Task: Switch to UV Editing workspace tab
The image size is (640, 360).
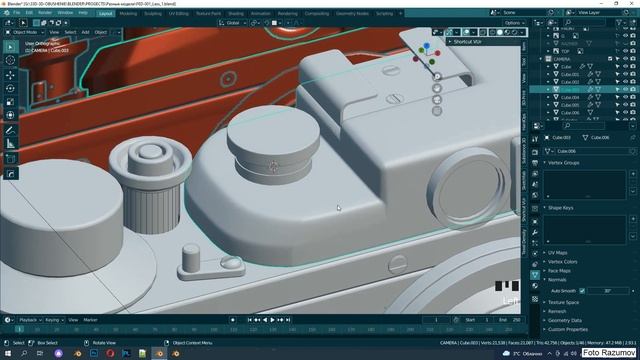Action: pyautogui.click(x=178, y=13)
